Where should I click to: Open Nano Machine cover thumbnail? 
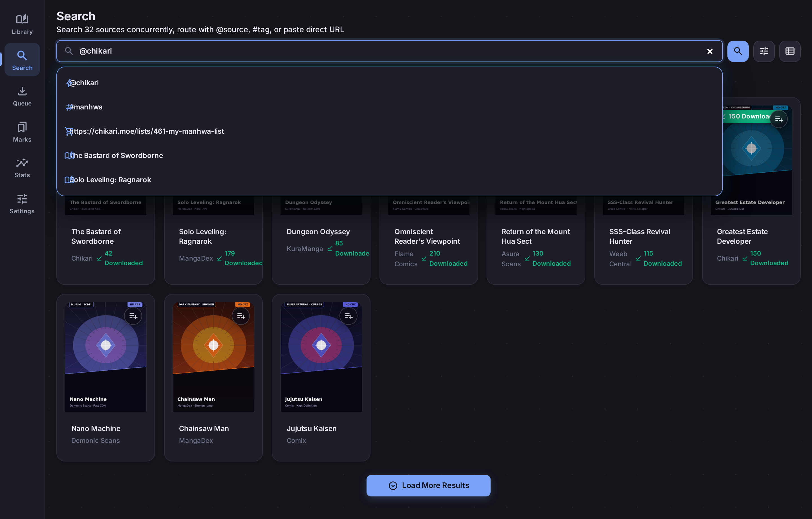[105, 357]
